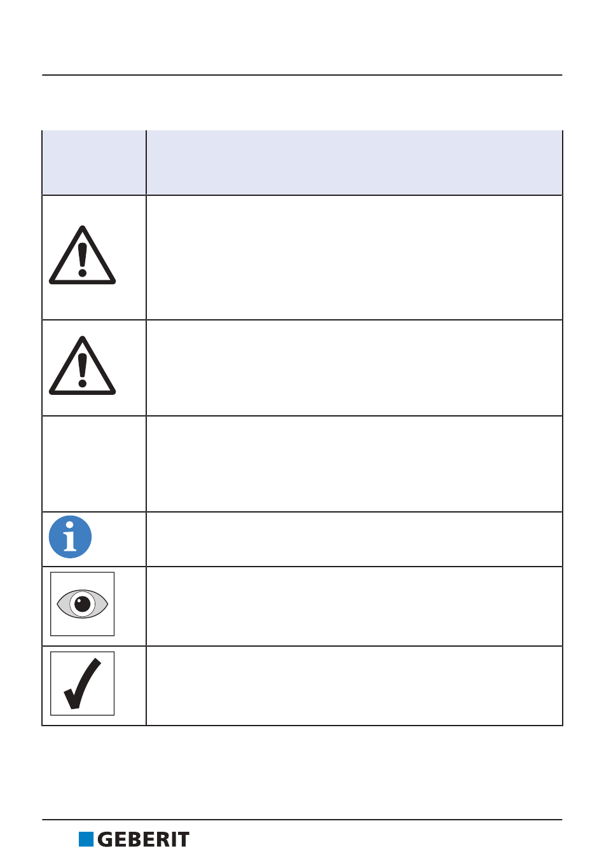This screenshot has width=604, height=868.
Task: Click the empty cell beside the lower warning triangle
Action: pyautogui.click(x=354, y=368)
